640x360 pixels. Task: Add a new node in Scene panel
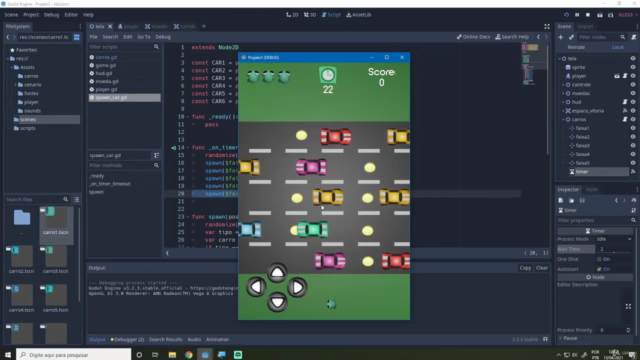[560, 37]
